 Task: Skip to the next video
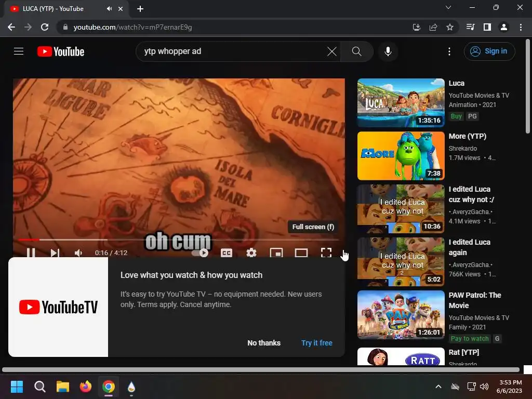[55, 253]
